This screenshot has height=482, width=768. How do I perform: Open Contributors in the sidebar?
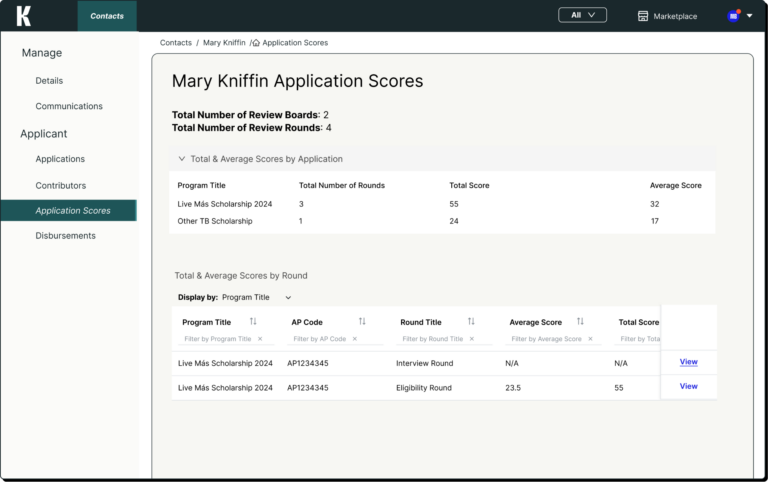[x=61, y=186]
